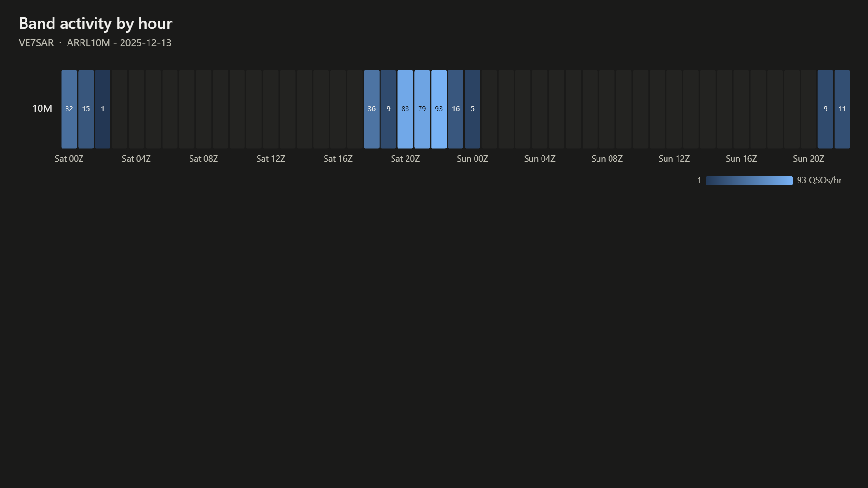The height and width of the screenshot is (488, 868).
Task: Click the Sat 04Z axis label
Action: [x=136, y=159]
